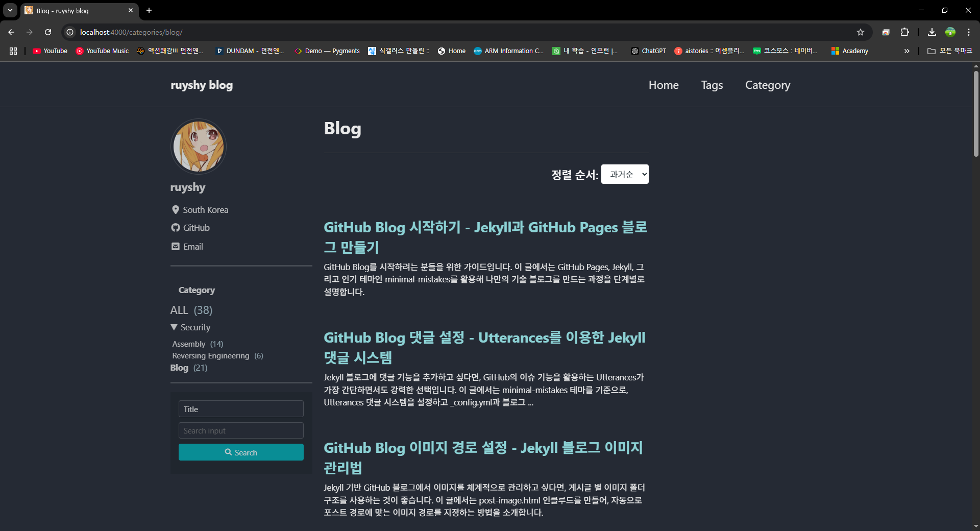Screen dimensions: 980x531
Task: Open the Assembly category link
Action: 188,344
